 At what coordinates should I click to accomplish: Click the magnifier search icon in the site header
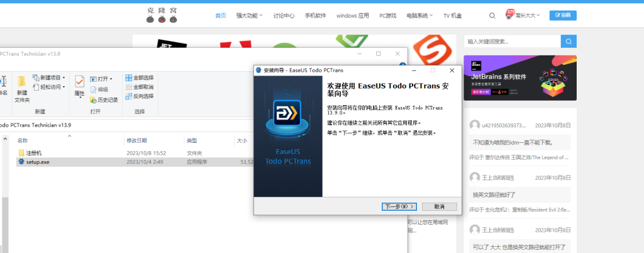pos(492,16)
